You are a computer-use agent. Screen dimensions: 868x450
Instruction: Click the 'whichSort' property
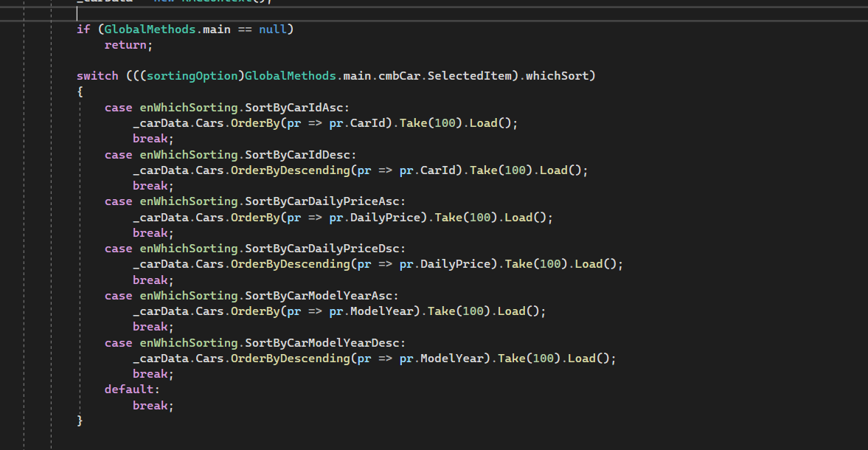[557, 76]
